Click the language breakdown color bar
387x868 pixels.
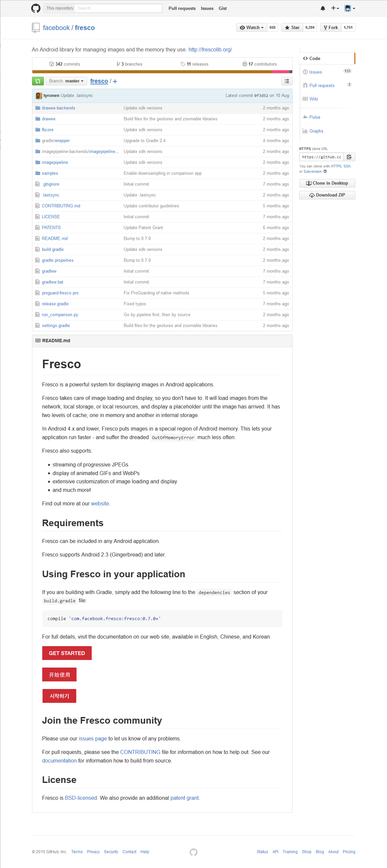point(162,72)
